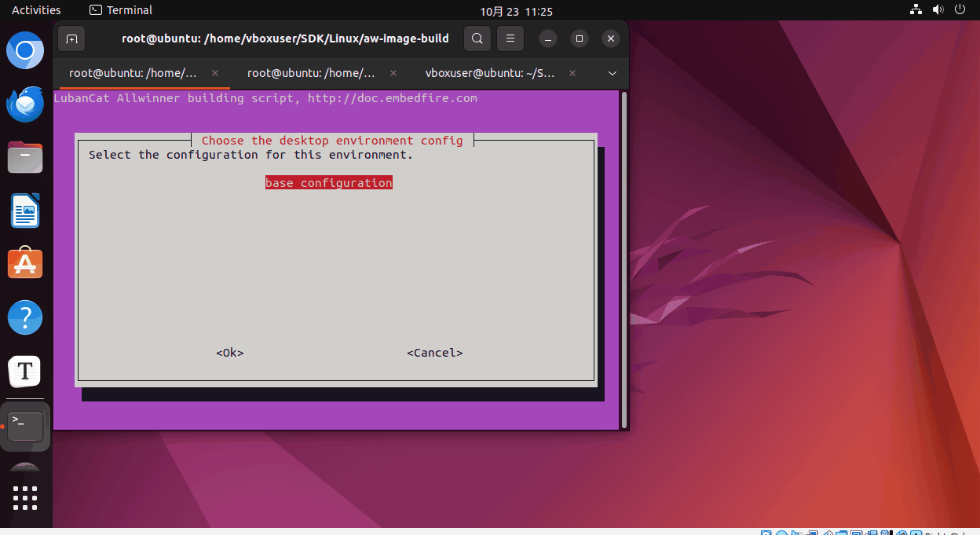Screen dimensions: 980x535
Task: Show Applications grid in the dock
Action: (x=25, y=498)
